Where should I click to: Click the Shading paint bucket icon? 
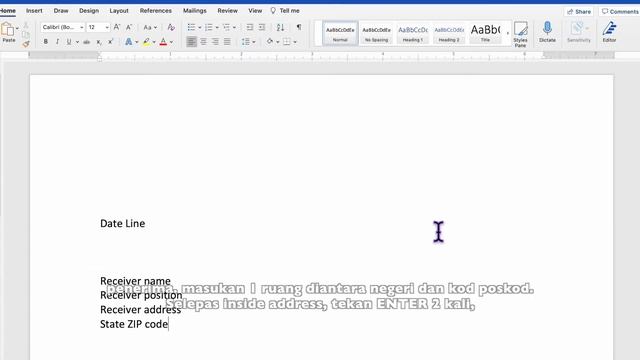(x=270, y=42)
